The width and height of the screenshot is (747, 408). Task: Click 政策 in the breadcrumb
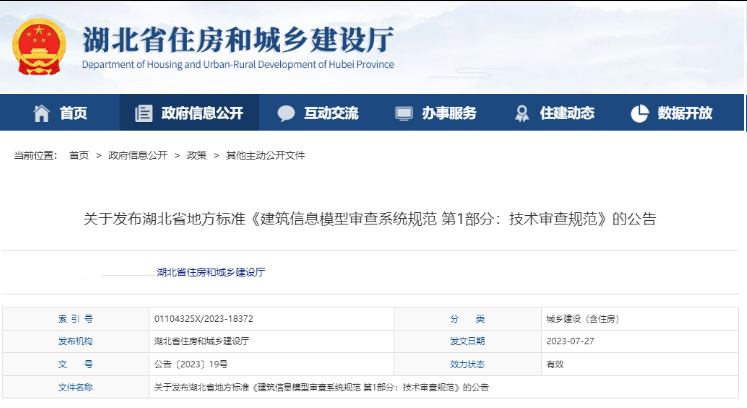(x=197, y=155)
